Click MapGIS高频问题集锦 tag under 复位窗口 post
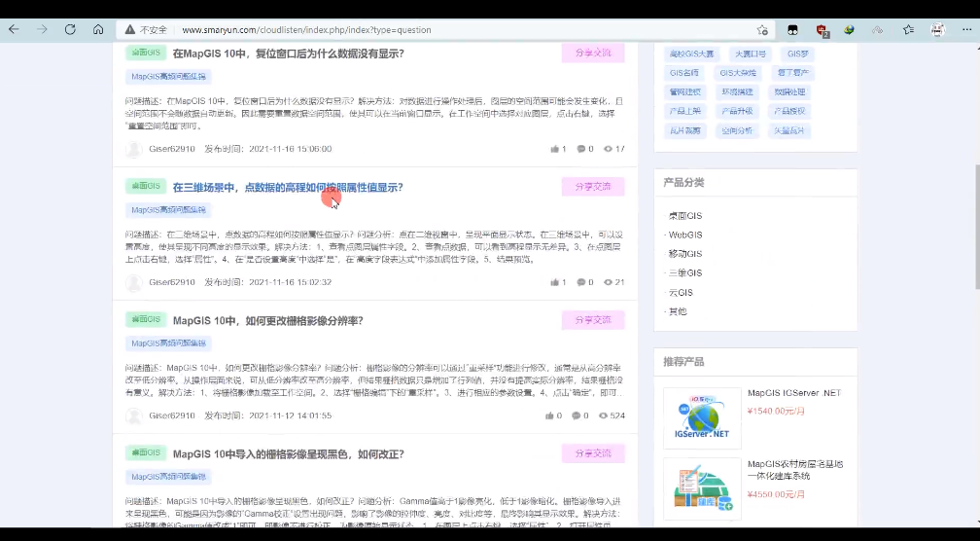 click(x=168, y=76)
